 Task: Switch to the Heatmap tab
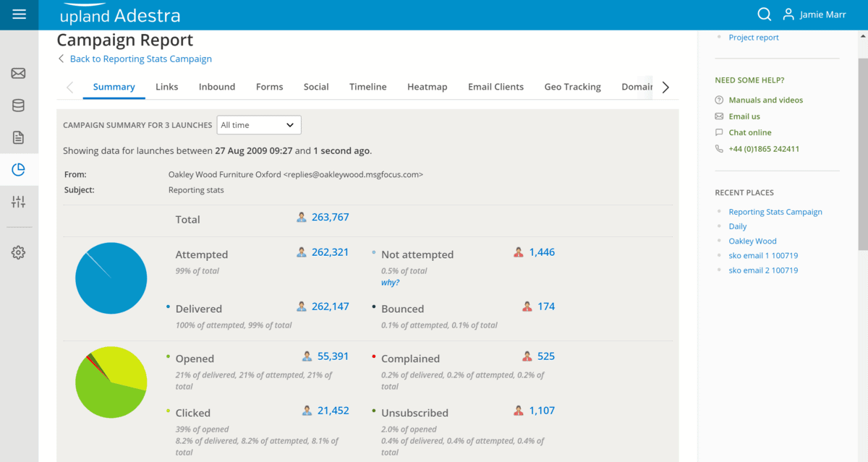[x=427, y=87]
